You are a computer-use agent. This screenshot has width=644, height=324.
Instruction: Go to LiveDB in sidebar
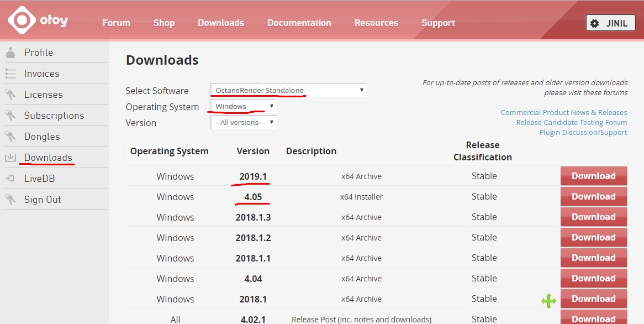pyautogui.click(x=39, y=179)
